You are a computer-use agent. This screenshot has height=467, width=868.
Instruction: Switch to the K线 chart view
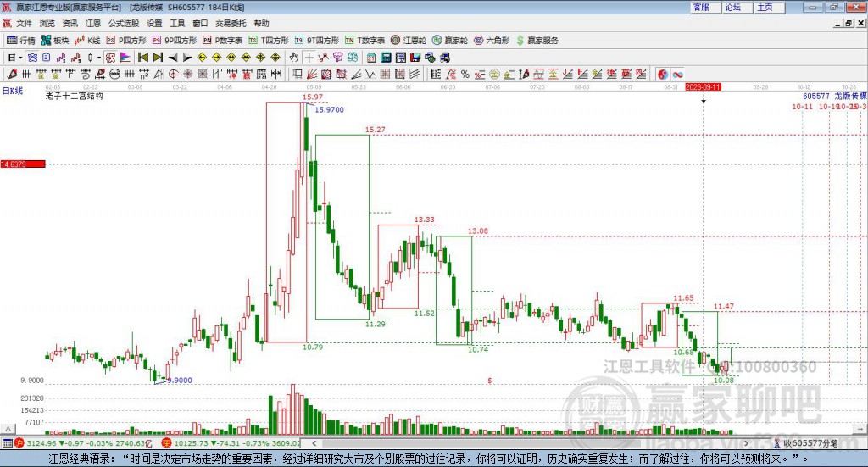click(87, 41)
